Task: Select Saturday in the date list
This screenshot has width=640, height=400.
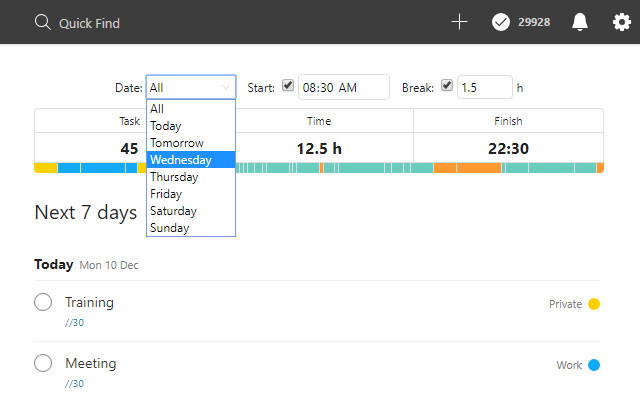Action: point(191,211)
